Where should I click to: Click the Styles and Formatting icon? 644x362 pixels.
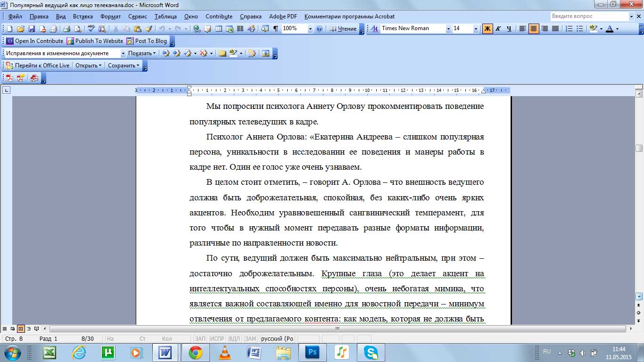click(x=375, y=29)
